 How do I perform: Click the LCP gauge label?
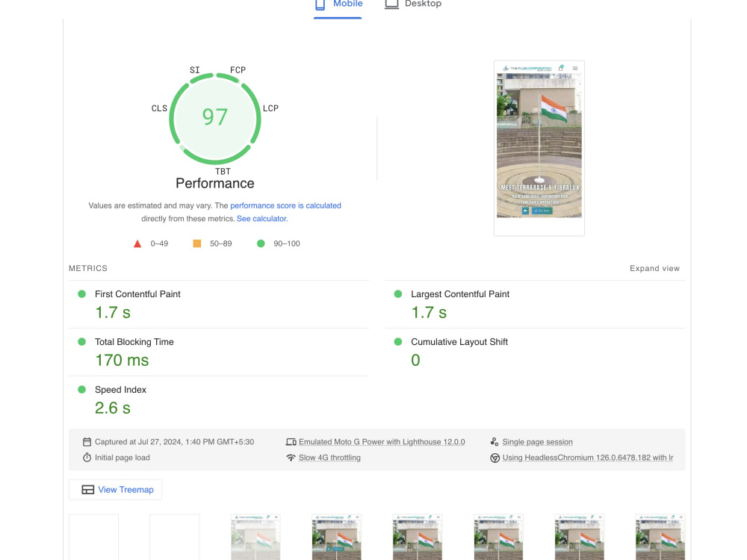[x=270, y=108]
